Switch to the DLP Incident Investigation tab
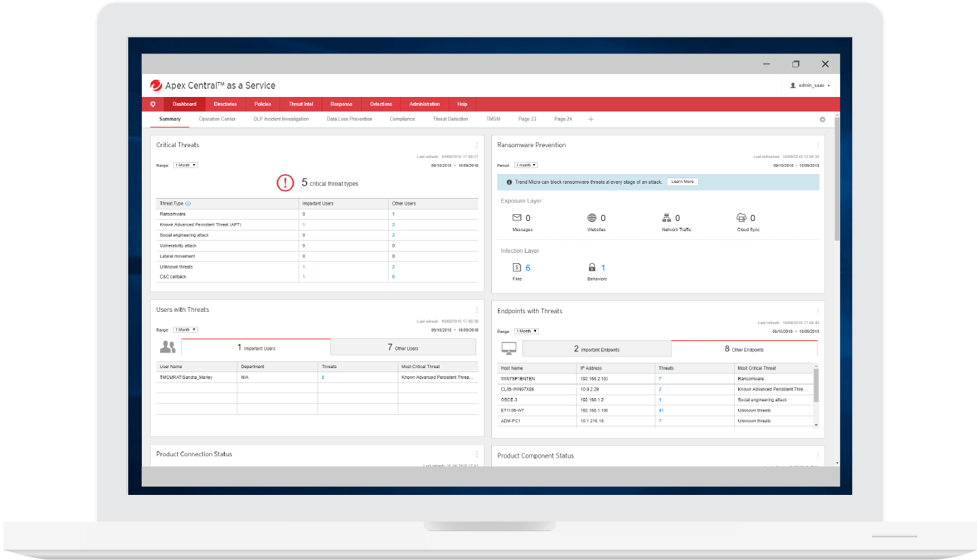977x560 pixels. 281,119
